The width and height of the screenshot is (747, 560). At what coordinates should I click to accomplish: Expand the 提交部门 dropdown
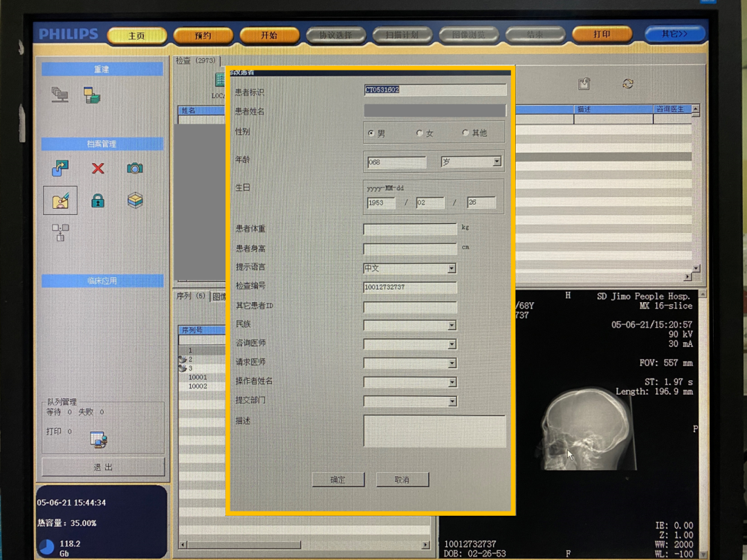pyautogui.click(x=452, y=402)
